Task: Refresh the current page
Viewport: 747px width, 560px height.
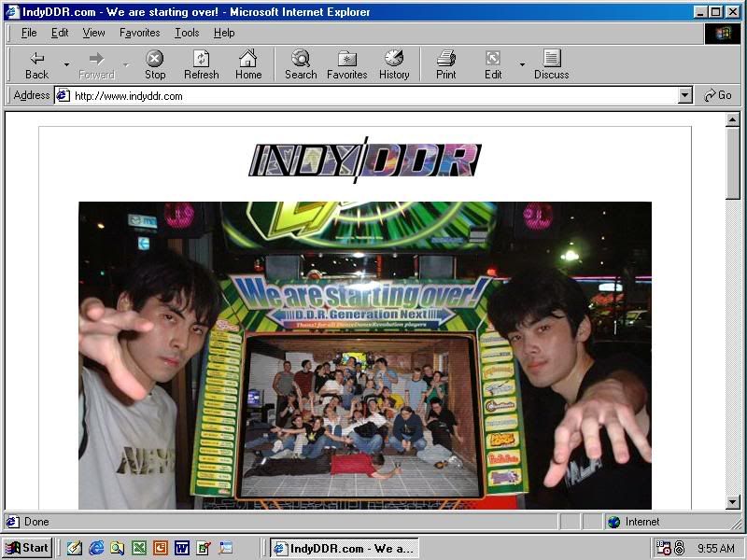Action: click(x=202, y=65)
